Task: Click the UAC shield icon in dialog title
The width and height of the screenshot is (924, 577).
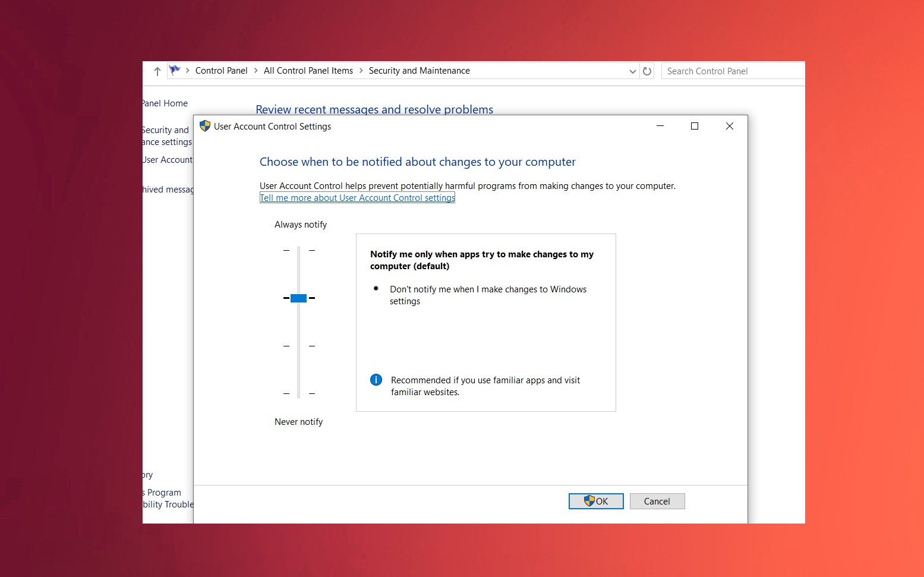Action: (x=205, y=126)
